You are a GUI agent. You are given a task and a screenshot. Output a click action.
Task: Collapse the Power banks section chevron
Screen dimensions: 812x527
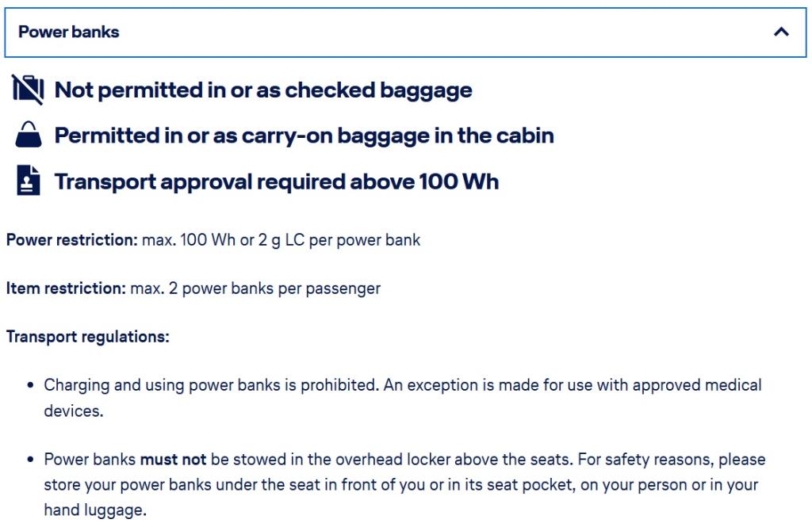tap(781, 32)
